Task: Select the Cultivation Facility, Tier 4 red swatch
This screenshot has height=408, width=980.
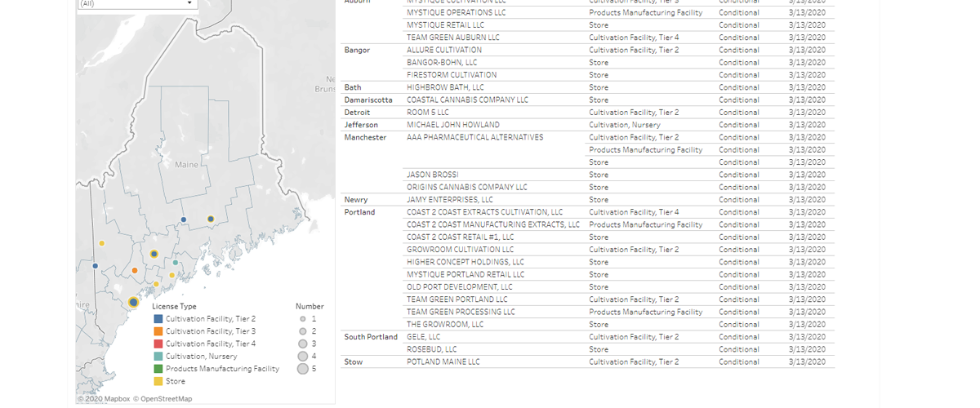Action: point(158,344)
